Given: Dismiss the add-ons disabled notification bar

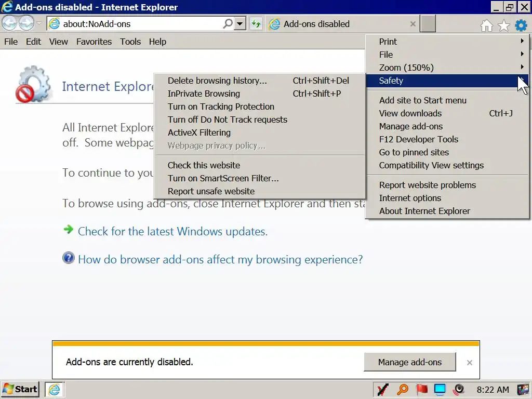Looking at the screenshot, I should [470, 362].
